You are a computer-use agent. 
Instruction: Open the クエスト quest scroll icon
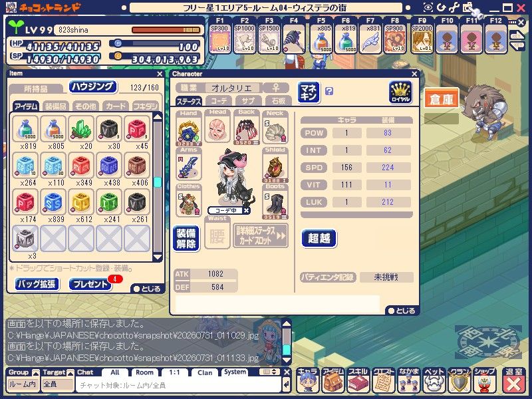tap(383, 380)
